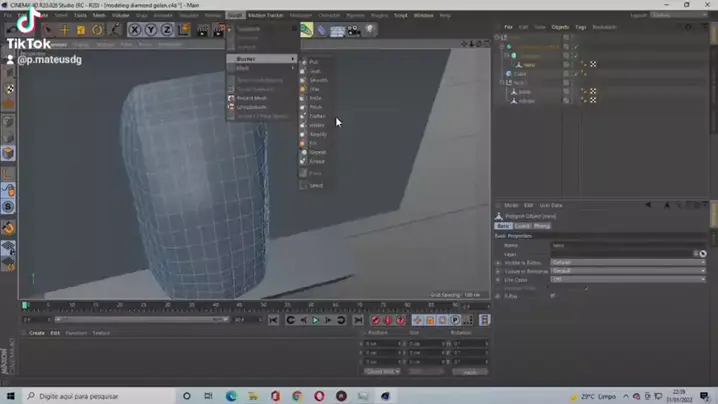Select the Rotate tool in top toolbar
The width and height of the screenshot is (718, 404).
pyautogui.click(x=97, y=30)
